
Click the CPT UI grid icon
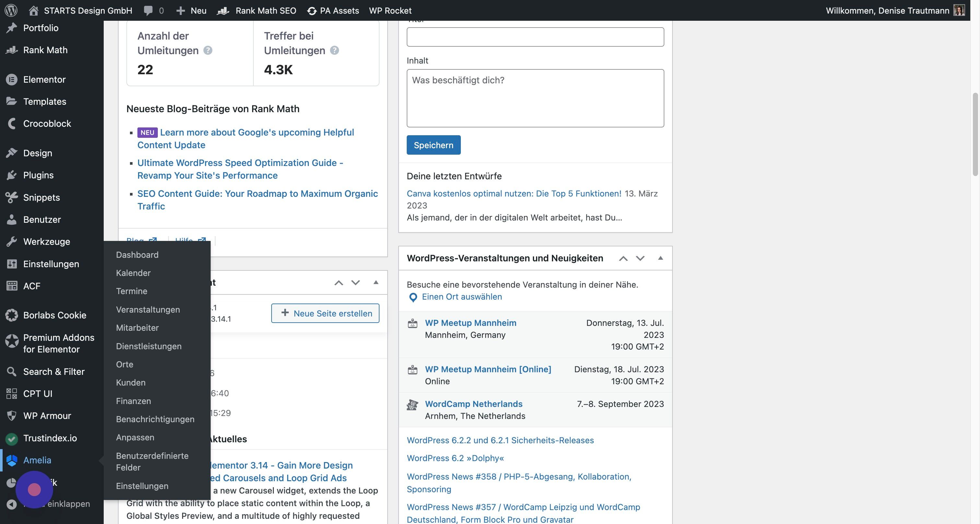(x=12, y=393)
